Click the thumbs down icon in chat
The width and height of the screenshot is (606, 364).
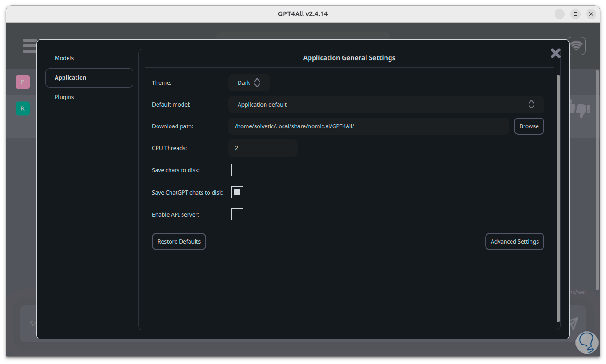coord(583,109)
